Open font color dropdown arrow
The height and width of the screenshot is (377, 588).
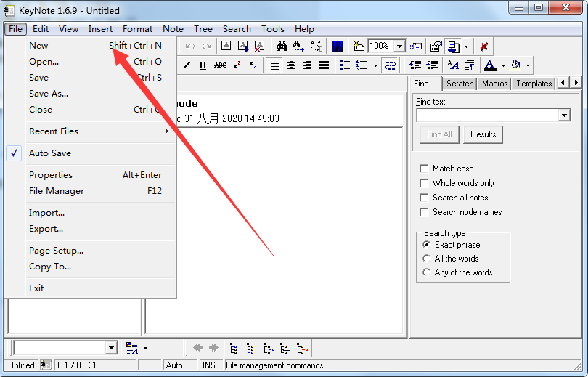pyautogui.click(x=503, y=65)
